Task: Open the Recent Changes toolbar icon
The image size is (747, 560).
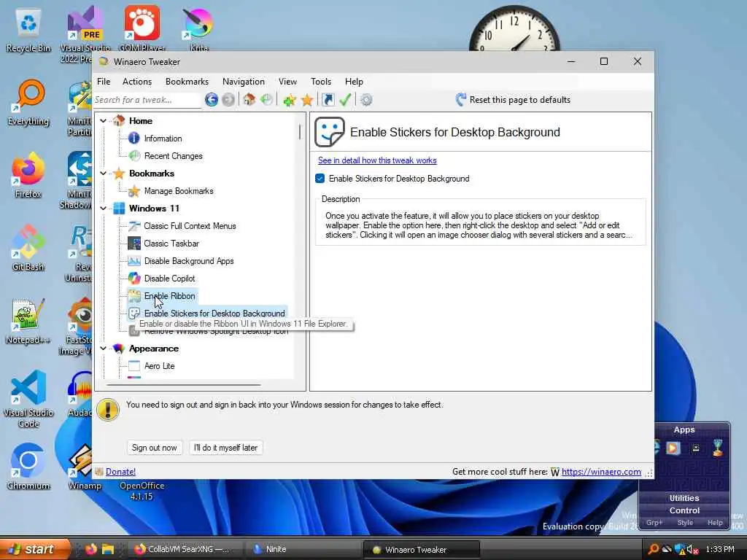Action: click(x=266, y=99)
